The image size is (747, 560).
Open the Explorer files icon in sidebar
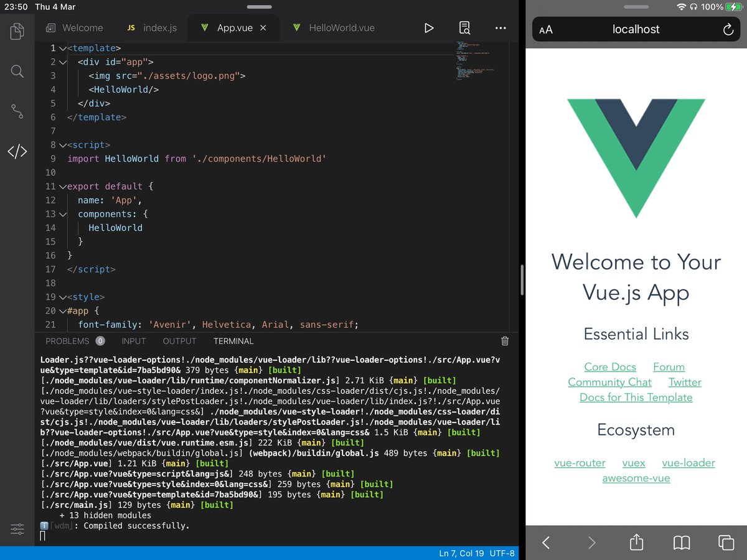pos(17,31)
